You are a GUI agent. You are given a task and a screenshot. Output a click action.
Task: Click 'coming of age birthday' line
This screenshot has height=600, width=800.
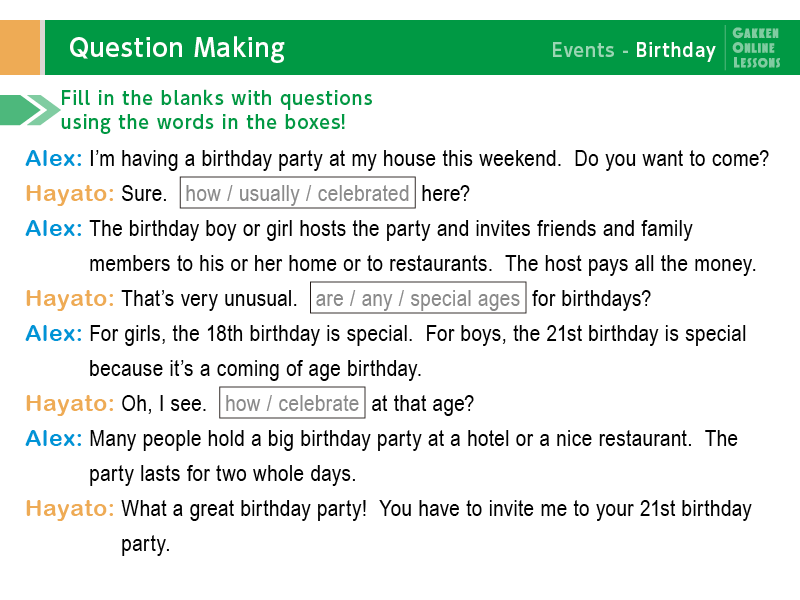pos(255,369)
